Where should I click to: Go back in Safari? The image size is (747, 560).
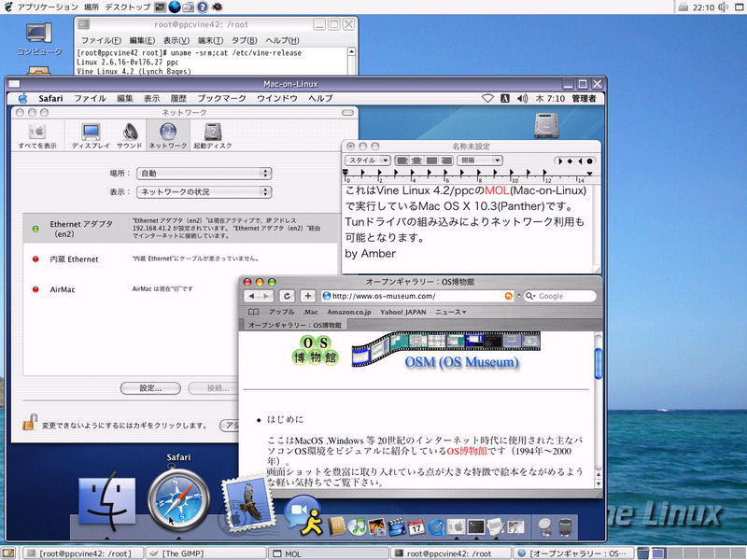[x=251, y=296]
